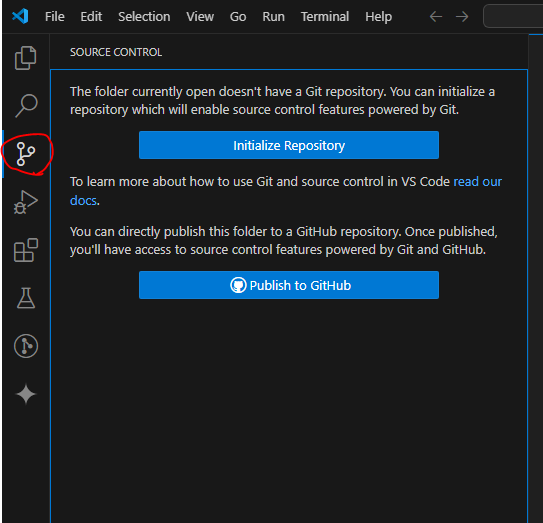Open the Search view icon
This screenshot has width=543, height=523.
26,106
